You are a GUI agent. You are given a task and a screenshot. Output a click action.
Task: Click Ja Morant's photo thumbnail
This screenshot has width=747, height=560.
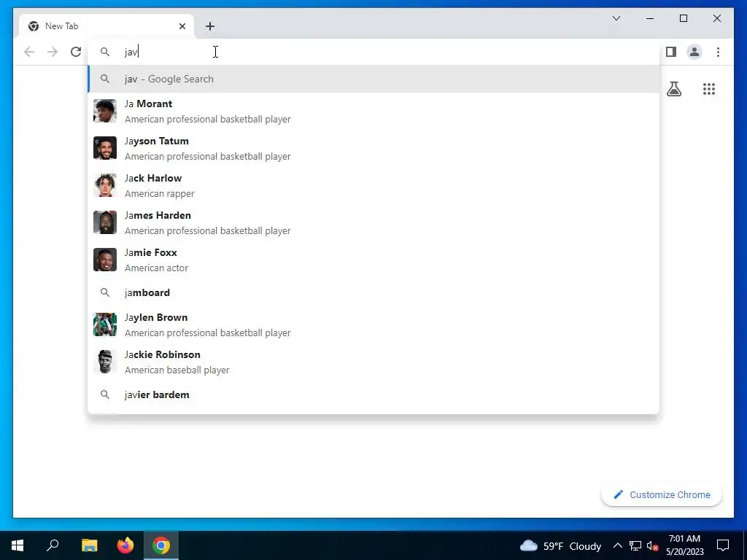coord(105,111)
